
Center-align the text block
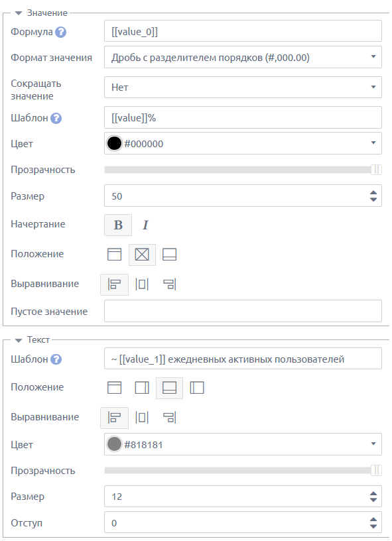pos(142,418)
